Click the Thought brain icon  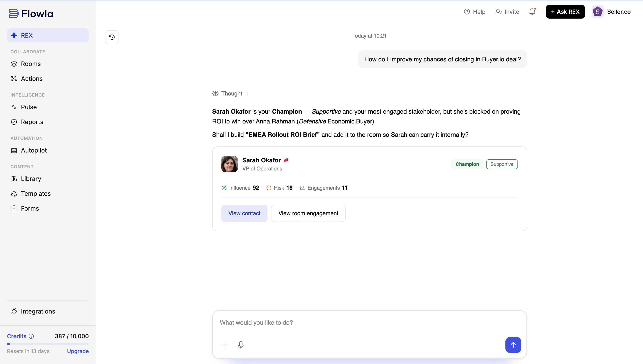coord(215,93)
